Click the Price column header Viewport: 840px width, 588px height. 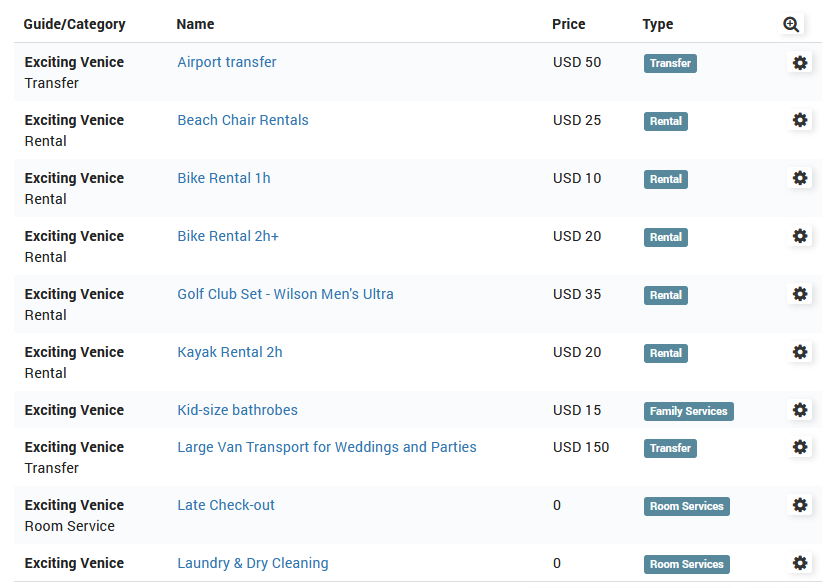pos(569,24)
